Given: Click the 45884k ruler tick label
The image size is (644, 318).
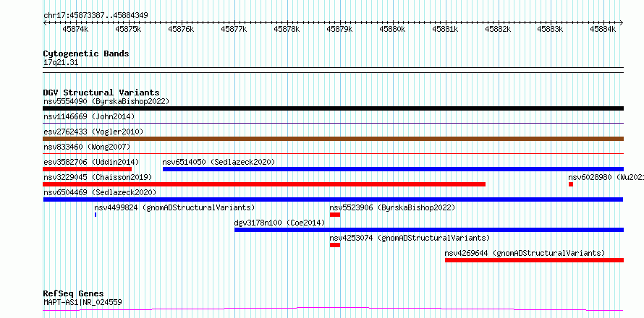Looking at the screenshot, I should (603, 29).
